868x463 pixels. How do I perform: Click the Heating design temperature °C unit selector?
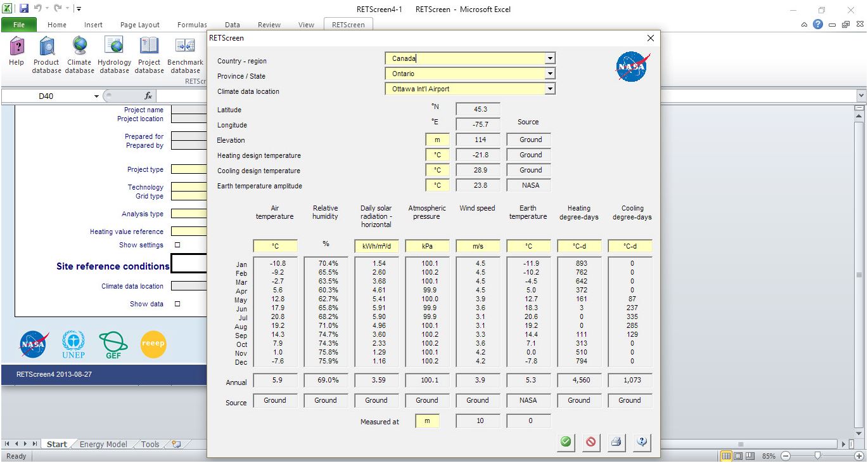point(437,155)
